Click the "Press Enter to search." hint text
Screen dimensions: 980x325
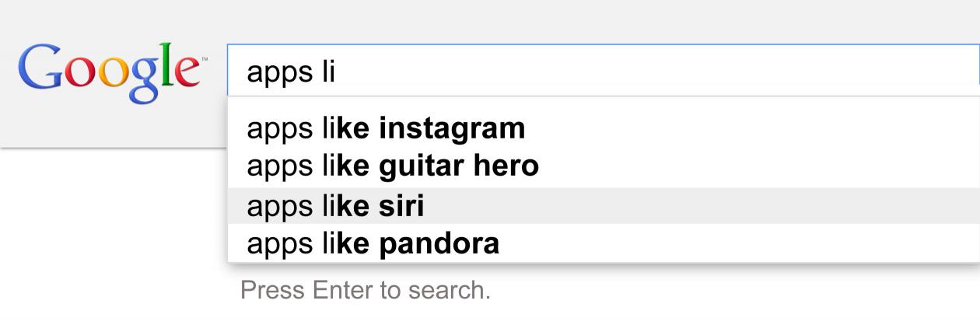click(x=366, y=290)
